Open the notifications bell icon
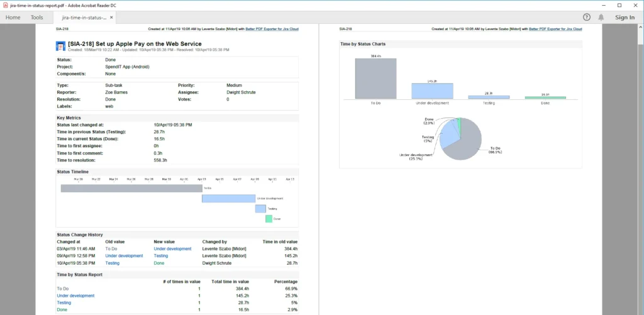The height and width of the screenshot is (315, 644). pyautogui.click(x=601, y=17)
